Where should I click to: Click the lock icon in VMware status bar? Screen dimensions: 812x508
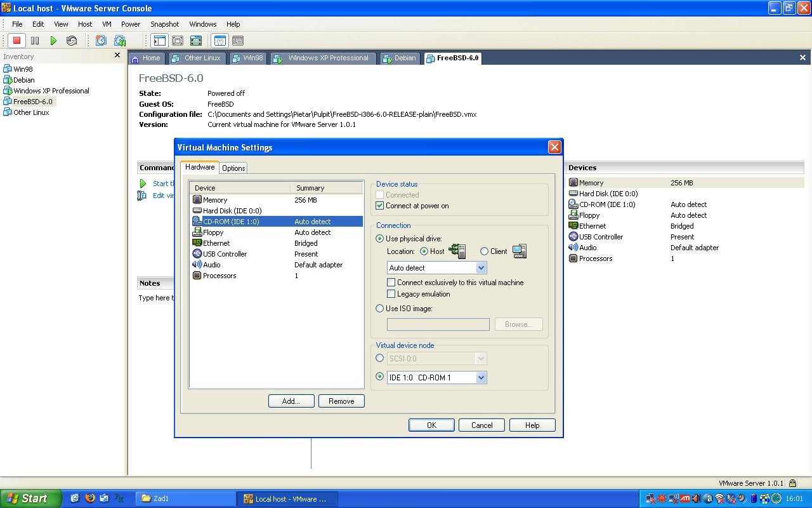point(792,483)
